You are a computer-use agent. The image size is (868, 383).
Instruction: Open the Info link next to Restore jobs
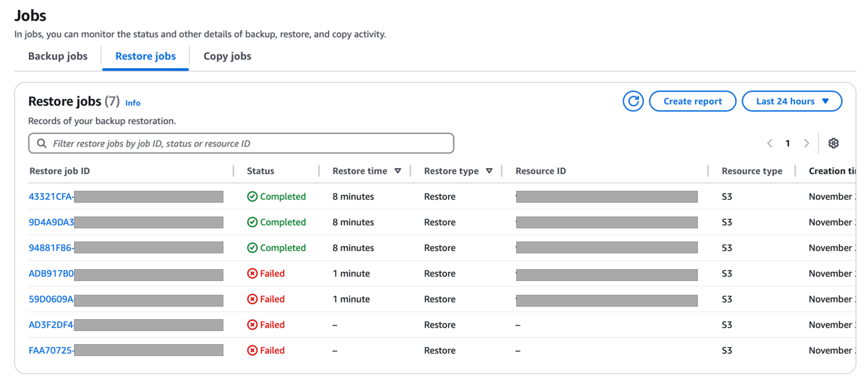(132, 103)
